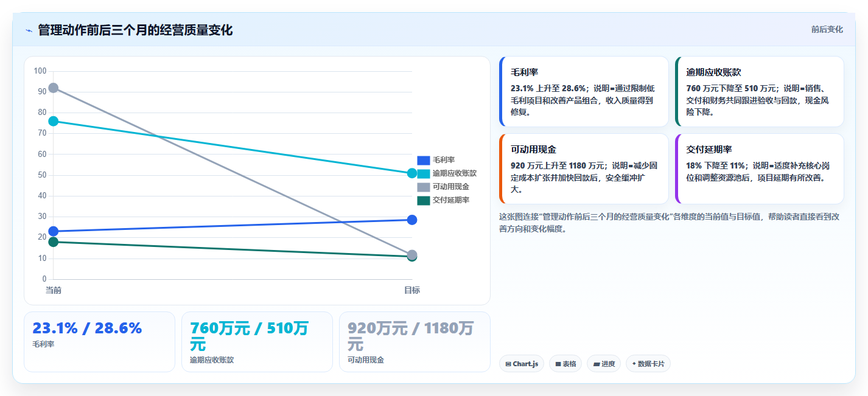Click 可动用现金 label under the 920万元 stat
The height and width of the screenshot is (396, 868).
click(x=366, y=360)
